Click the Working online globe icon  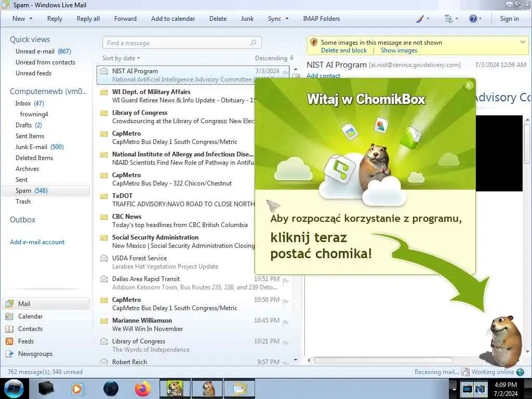pyautogui.click(x=520, y=372)
